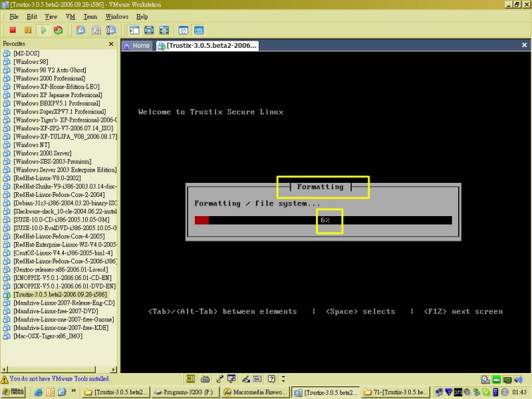The width and height of the screenshot is (532, 399).
Task: Select [Mandriva-Linux-one-2007-free-KDE] favorite
Action: pyautogui.click(x=61, y=328)
